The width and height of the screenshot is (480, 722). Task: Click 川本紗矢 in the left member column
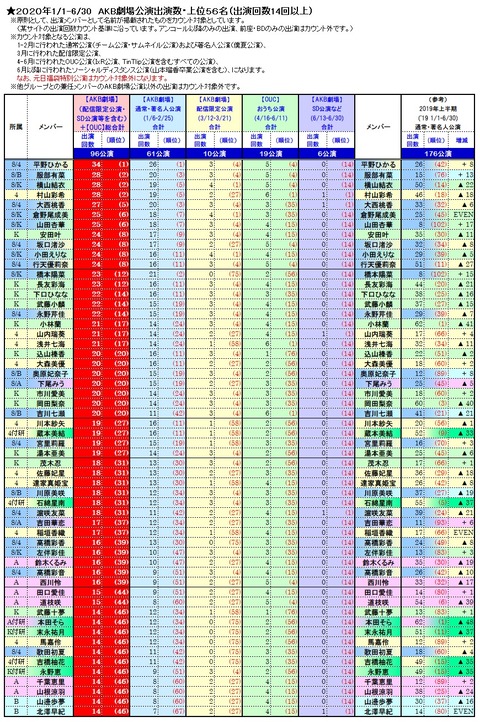pos(50,424)
